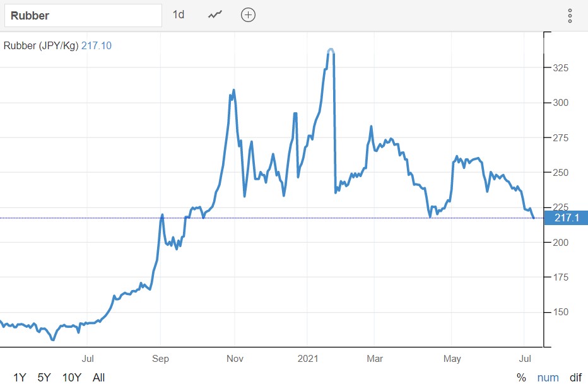Open the three-dot options menu
Screen dimensions: 588x389
tap(570, 16)
